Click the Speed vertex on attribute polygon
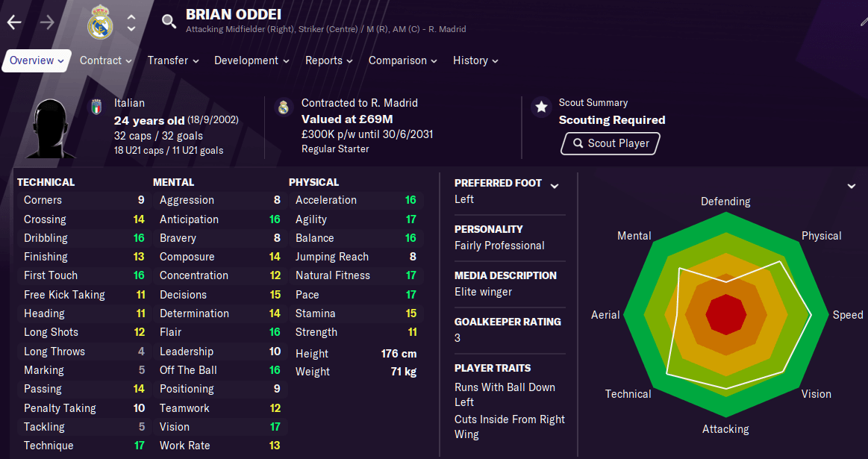The height and width of the screenshot is (459, 868). [x=811, y=315]
